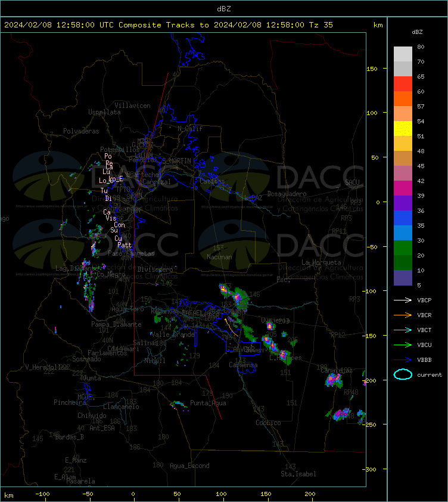The height and width of the screenshot is (502, 448).
Task: Click the Sosneado place label
Action: tap(86, 359)
